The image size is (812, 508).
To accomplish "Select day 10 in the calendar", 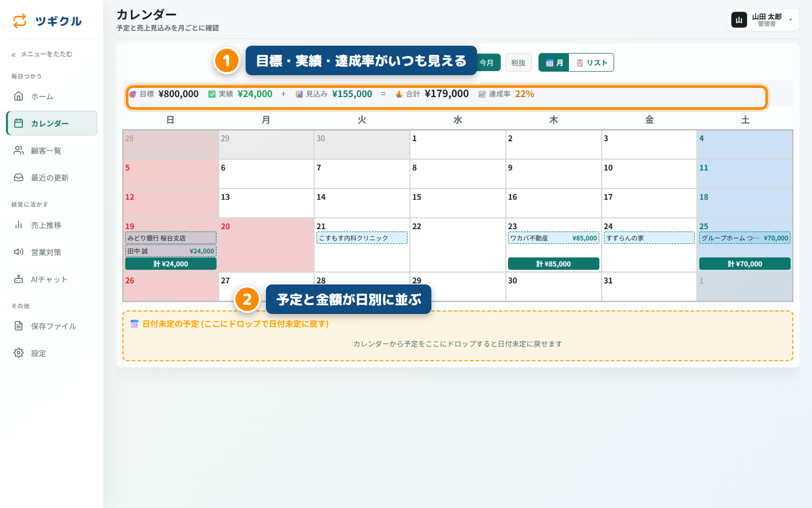I will click(x=649, y=174).
